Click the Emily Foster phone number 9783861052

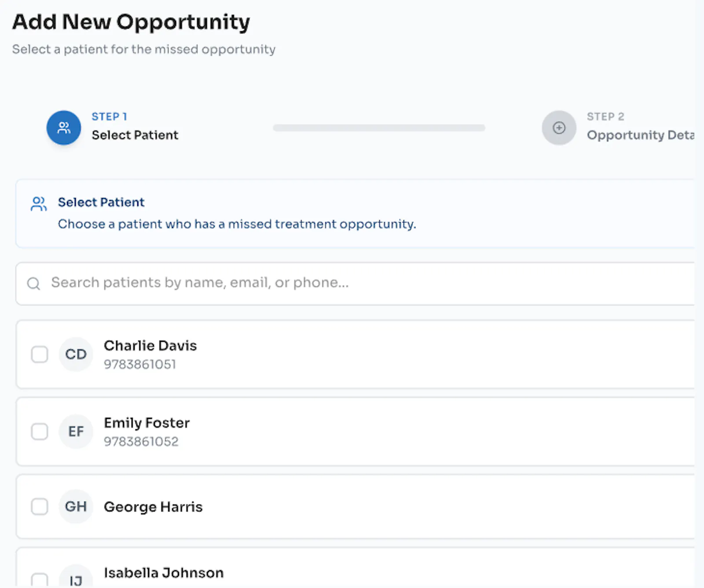pos(141,442)
